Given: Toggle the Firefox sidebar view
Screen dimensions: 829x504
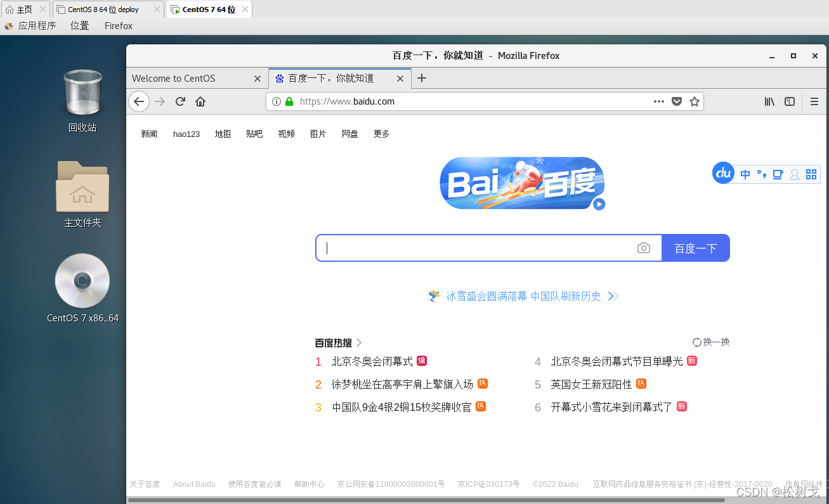Looking at the screenshot, I should click(x=790, y=101).
